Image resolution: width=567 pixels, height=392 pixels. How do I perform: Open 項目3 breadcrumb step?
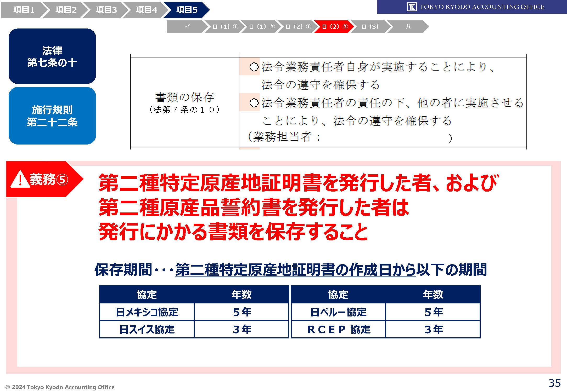coord(106,10)
